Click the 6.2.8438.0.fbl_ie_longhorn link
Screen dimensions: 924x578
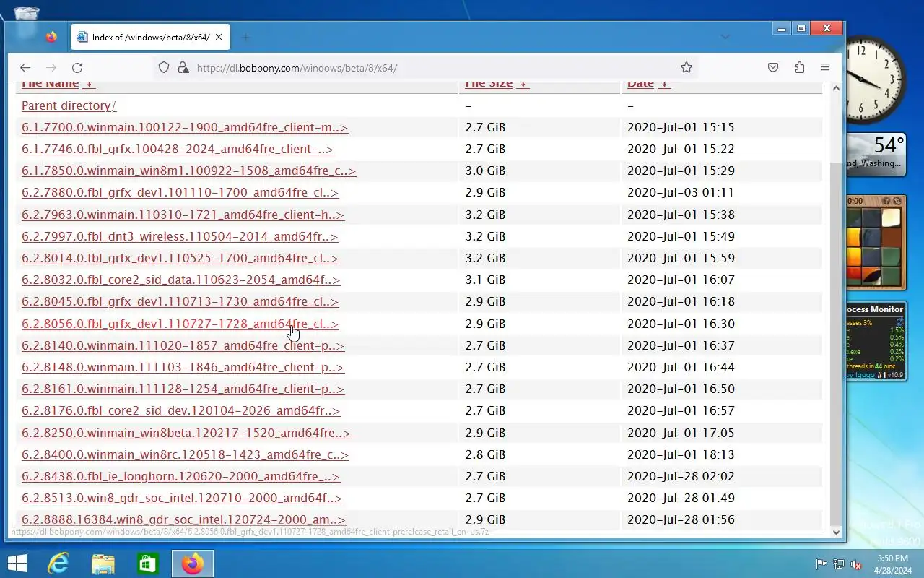pyautogui.click(x=180, y=476)
